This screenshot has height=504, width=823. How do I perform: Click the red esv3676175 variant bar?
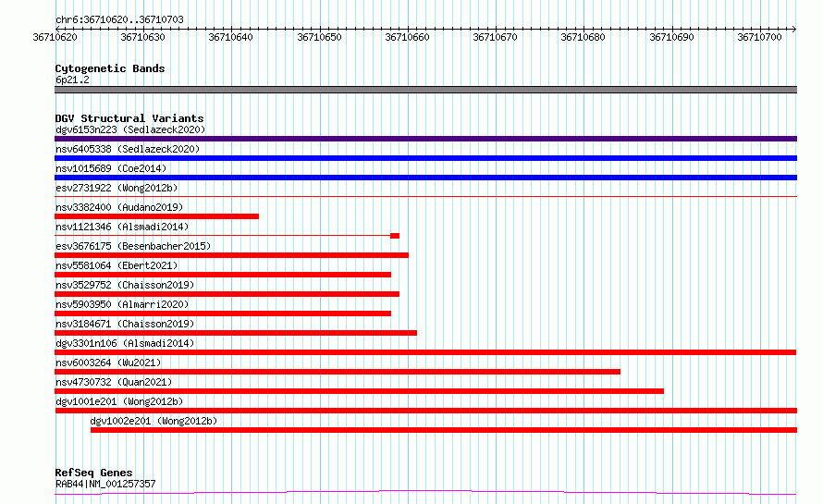coord(231,255)
